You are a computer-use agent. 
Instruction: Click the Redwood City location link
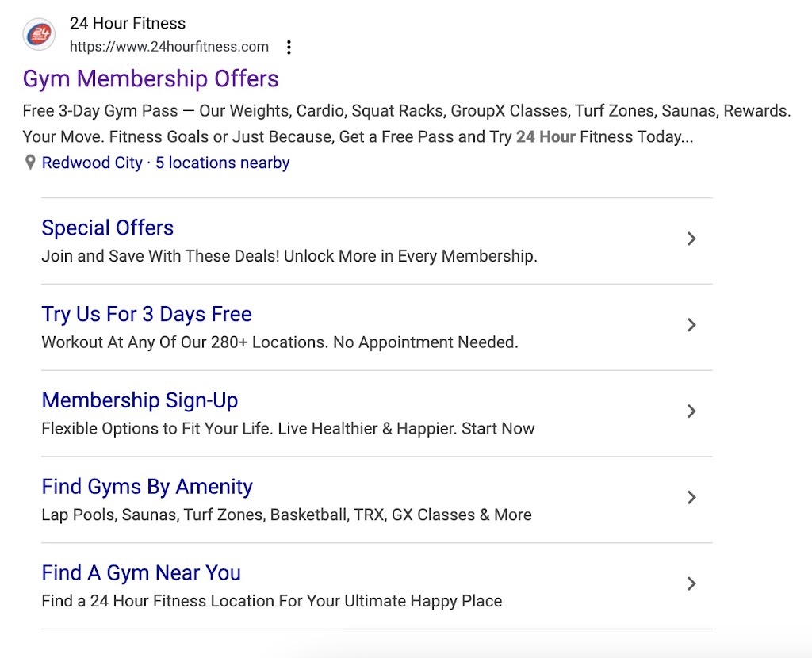coord(92,163)
